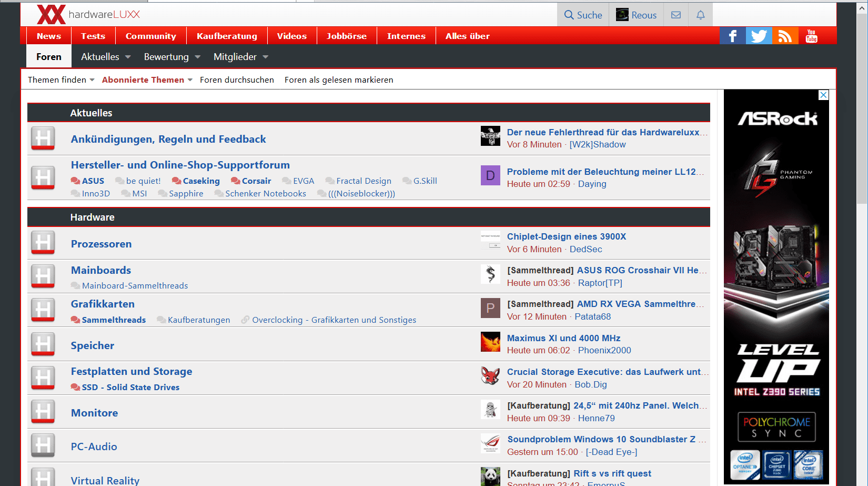The height and width of the screenshot is (486, 868).
Task: Open Henne79's stormtrooper avatar
Action: click(x=490, y=409)
